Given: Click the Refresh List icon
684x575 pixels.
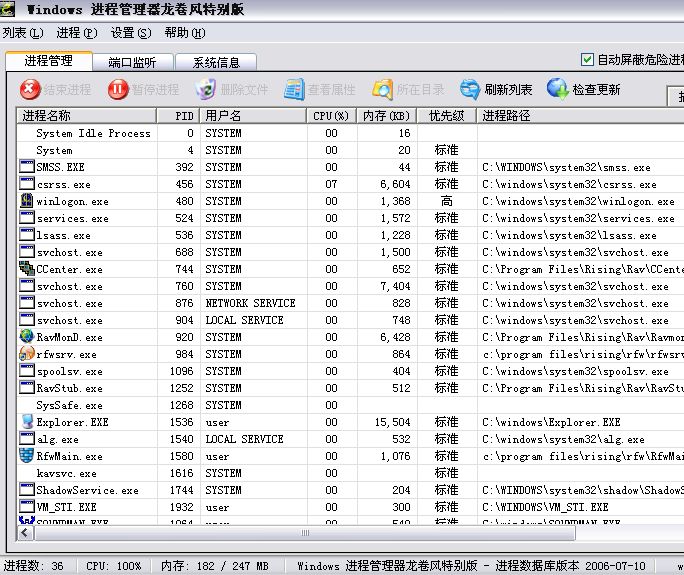Looking at the screenshot, I should pos(470,89).
